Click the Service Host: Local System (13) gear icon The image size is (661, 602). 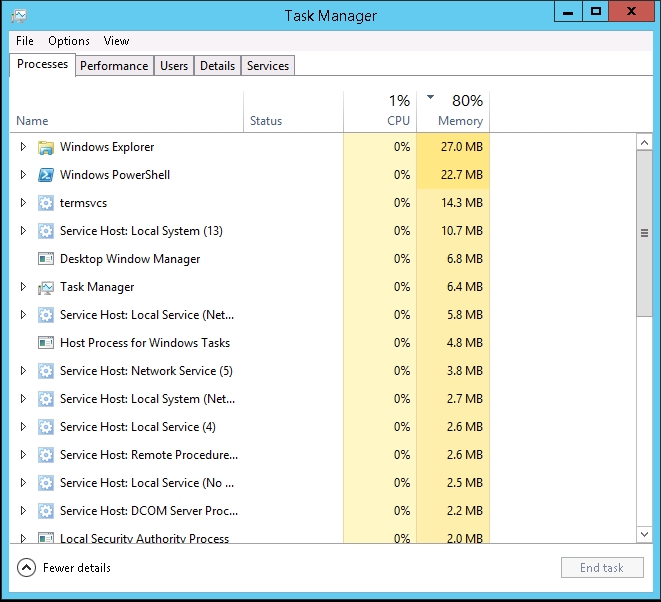(46, 231)
